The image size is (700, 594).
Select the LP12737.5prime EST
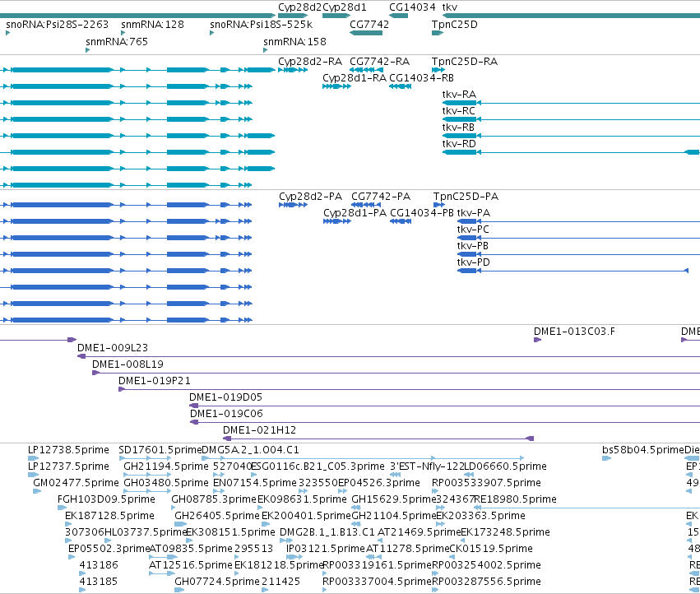coord(68,466)
